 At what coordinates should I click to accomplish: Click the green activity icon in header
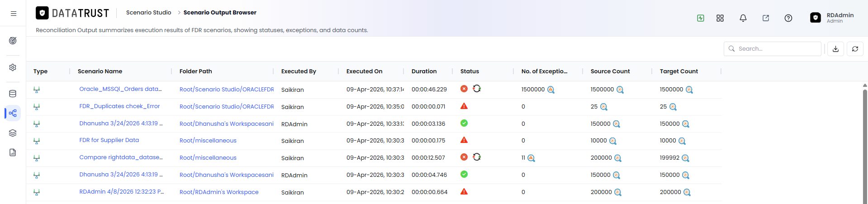coord(701,18)
